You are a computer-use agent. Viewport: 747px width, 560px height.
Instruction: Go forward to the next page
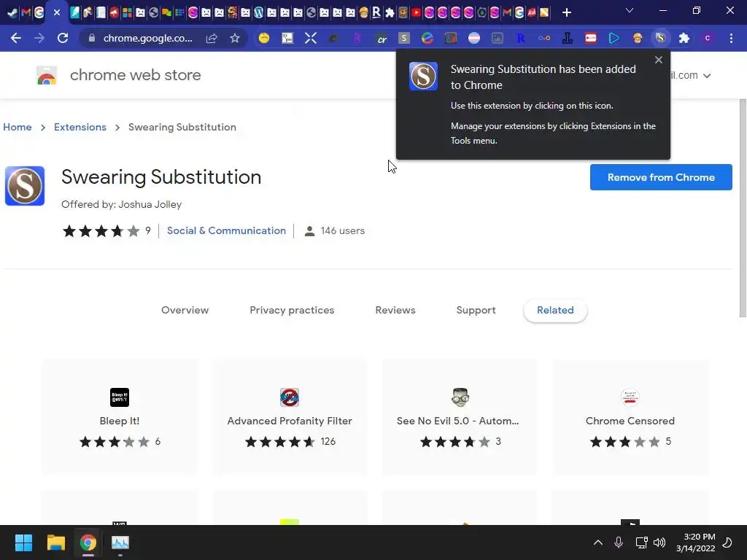pyautogui.click(x=39, y=38)
